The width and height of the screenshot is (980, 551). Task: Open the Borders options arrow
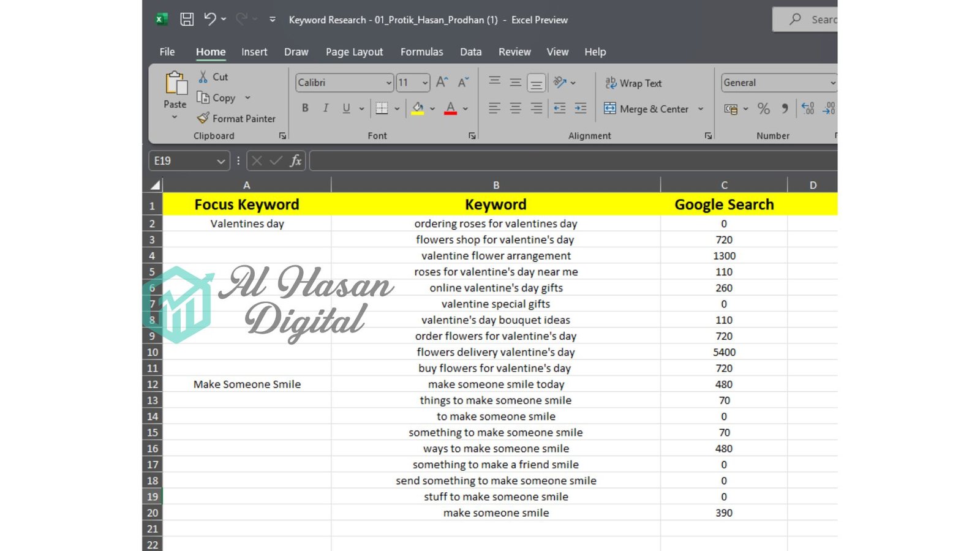pyautogui.click(x=397, y=109)
